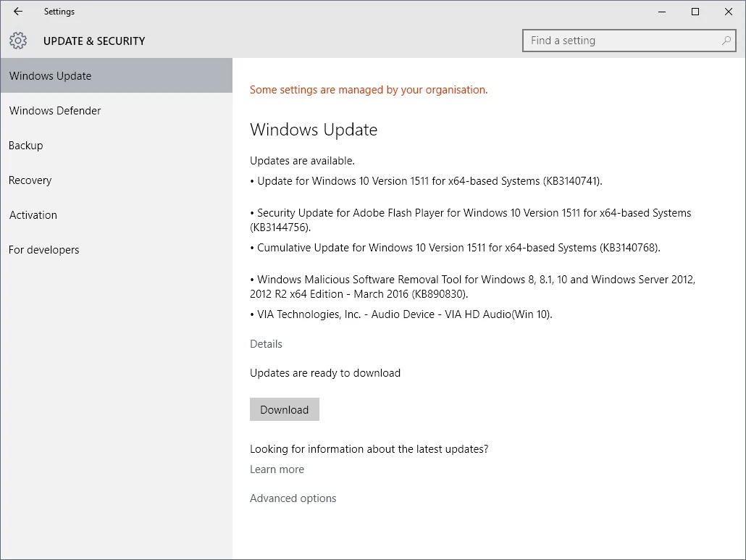
Task: Minimize the Settings window
Action: click(x=662, y=12)
